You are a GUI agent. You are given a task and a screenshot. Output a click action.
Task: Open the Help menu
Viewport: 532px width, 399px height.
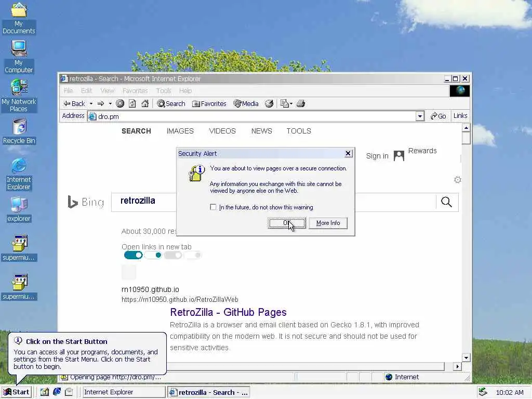click(x=185, y=90)
